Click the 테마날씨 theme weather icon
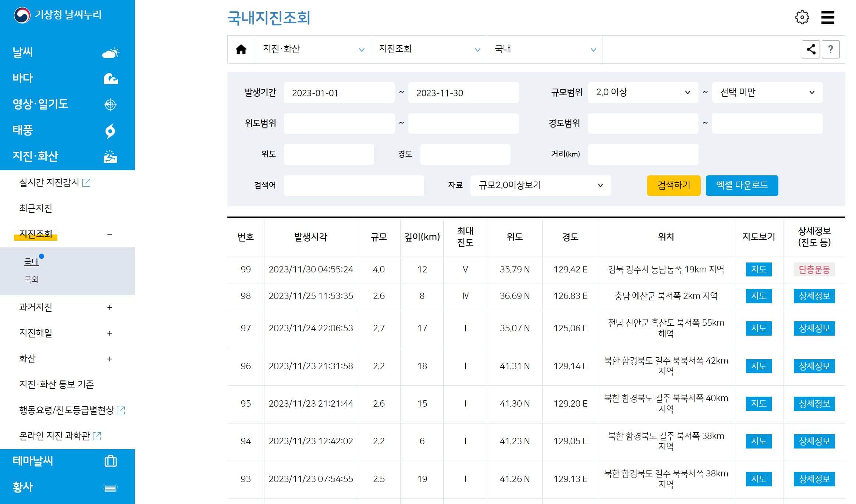The height and width of the screenshot is (504, 856). 111,461
